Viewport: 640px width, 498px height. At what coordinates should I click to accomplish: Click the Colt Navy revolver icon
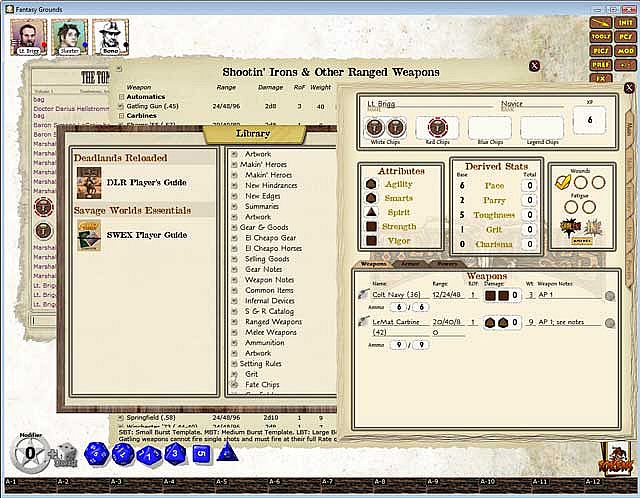[363, 294]
